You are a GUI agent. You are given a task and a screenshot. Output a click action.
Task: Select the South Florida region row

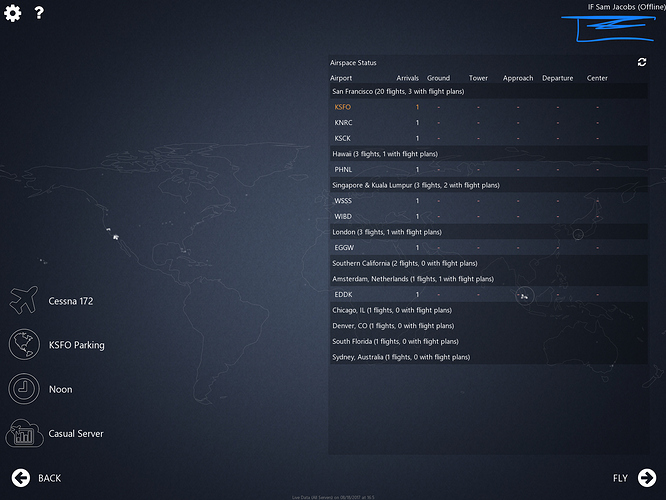pyautogui.click(x=489, y=342)
